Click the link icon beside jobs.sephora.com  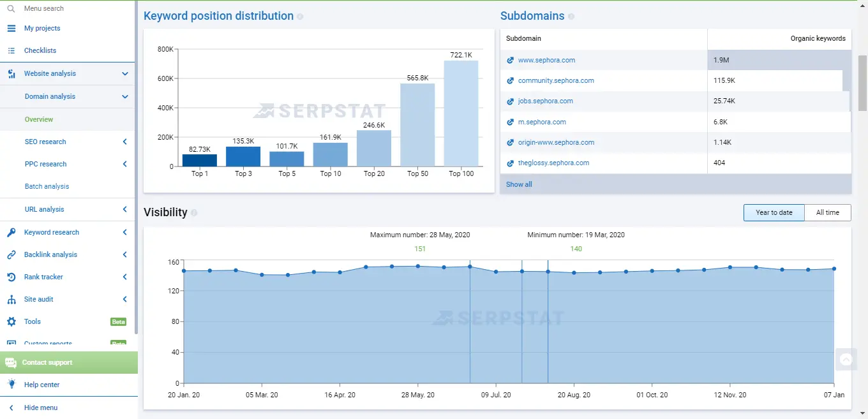pyautogui.click(x=509, y=101)
